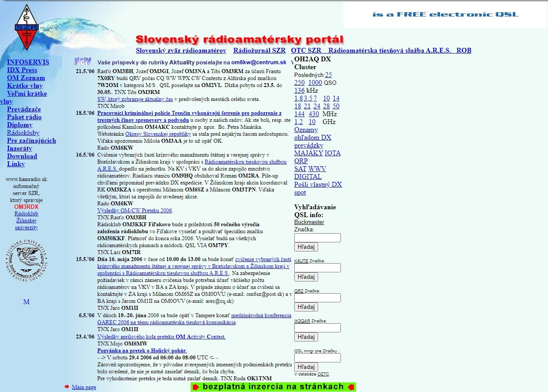548x392 pixels.
Task: Click the Žilinská univerzita round seal
Action: [27, 261]
